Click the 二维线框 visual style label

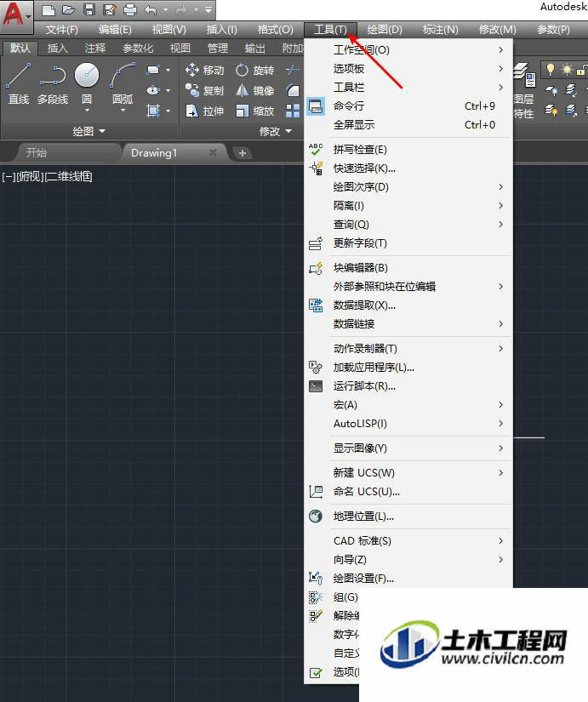(69, 176)
